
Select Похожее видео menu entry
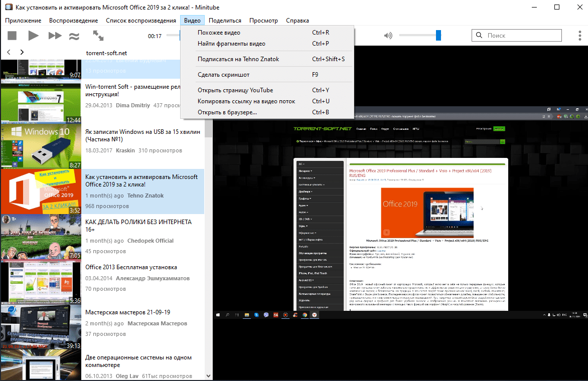tap(267, 33)
